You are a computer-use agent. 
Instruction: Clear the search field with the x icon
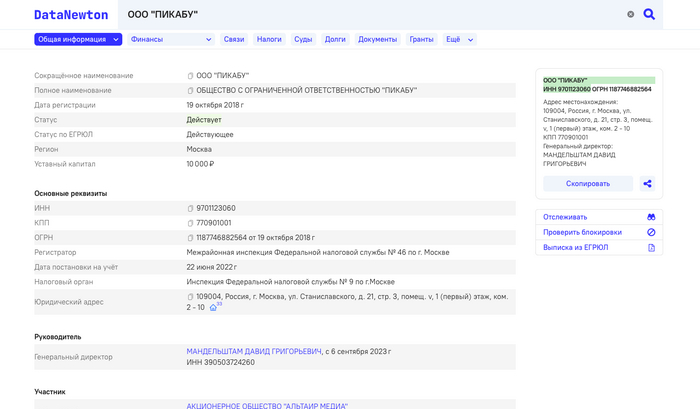(630, 14)
